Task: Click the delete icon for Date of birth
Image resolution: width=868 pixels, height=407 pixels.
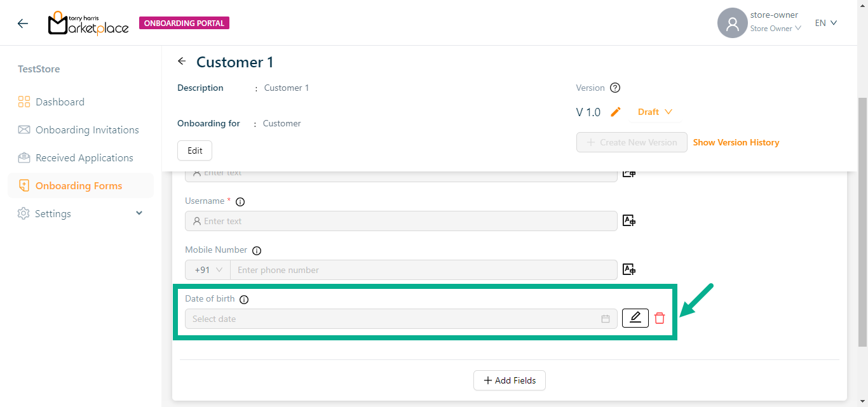Action: pyautogui.click(x=660, y=319)
